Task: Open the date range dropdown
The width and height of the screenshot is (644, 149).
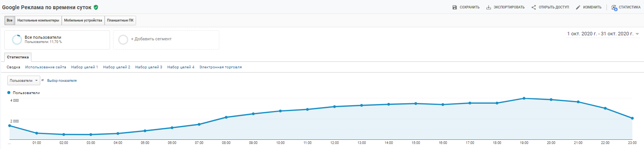Action: (603, 34)
